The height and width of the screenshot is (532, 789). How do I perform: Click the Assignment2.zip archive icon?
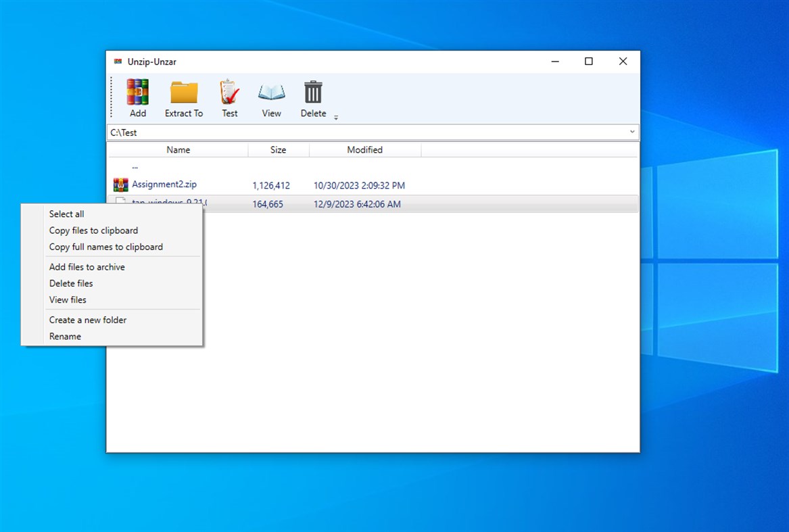point(121,185)
